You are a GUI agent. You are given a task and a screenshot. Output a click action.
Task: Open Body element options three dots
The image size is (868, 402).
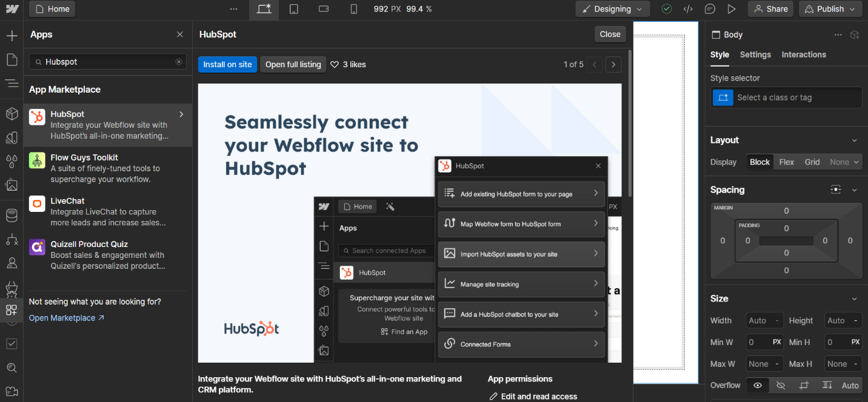click(x=838, y=35)
